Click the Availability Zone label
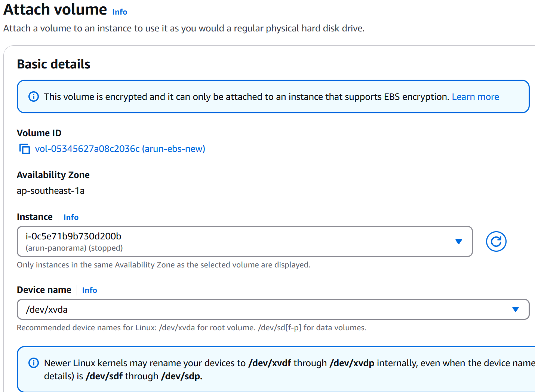This screenshot has height=392, width=535. [53, 175]
